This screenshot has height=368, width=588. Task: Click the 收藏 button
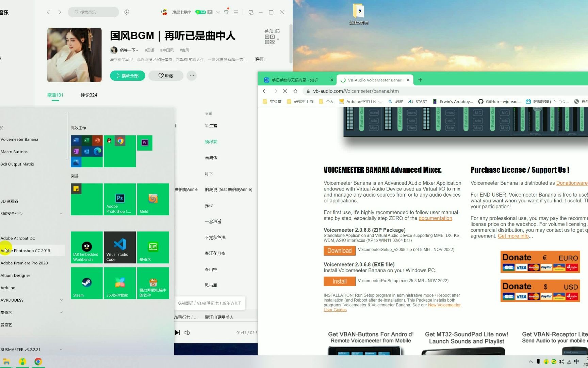pyautogui.click(x=166, y=76)
